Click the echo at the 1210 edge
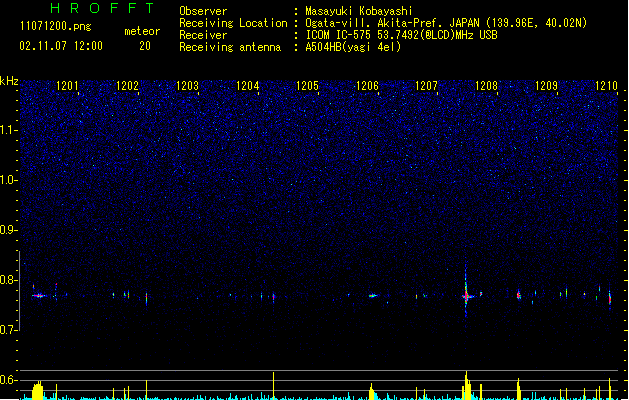This screenshot has height=400, width=629. point(610,298)
